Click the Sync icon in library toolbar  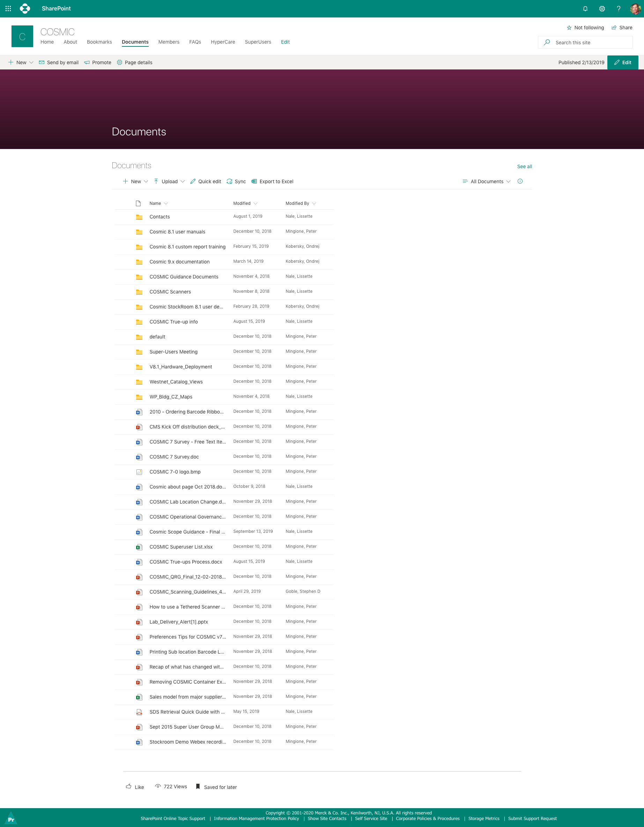[x=230, y=181]
